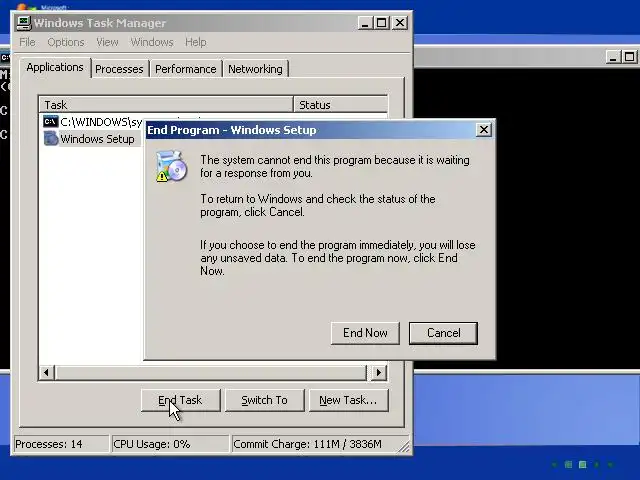This screenshot has height=480, width=640.
Task: Select the C:\WINDOWS command prompt task
Action: tap(92, 122)
